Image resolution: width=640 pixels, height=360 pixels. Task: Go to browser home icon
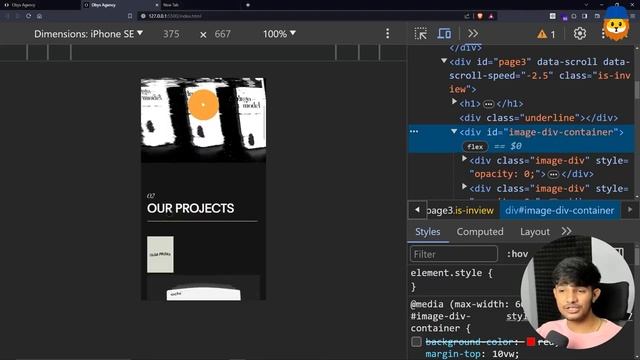39,16
